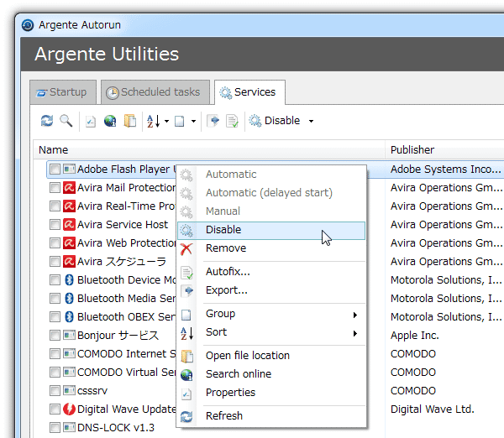Click the Group toolbar icon

[x=180, y=121]
